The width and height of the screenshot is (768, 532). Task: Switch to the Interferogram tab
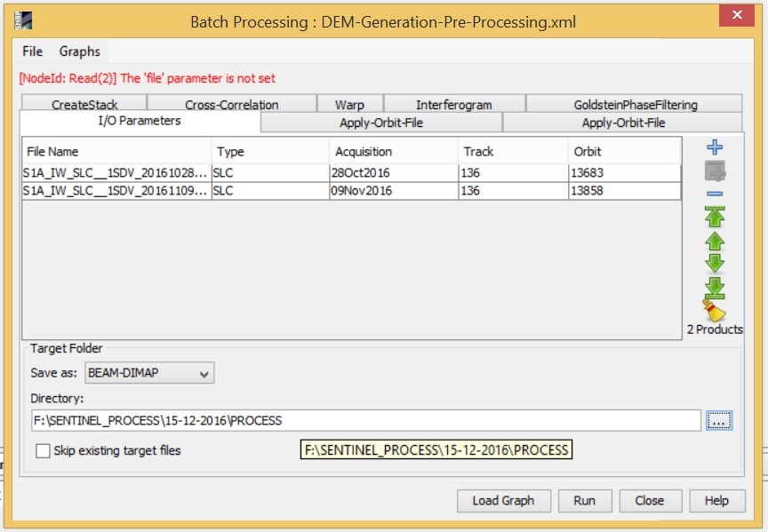[453, 105]
